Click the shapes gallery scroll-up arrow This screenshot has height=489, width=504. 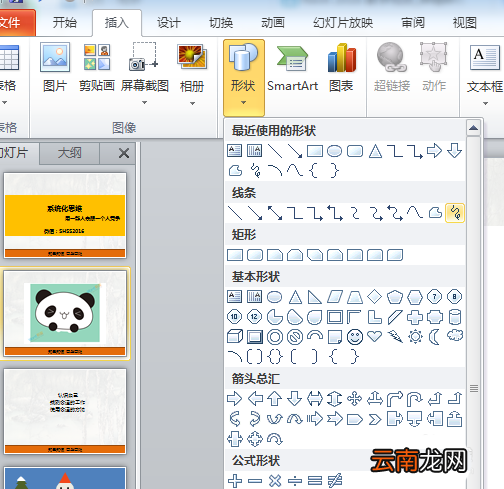(x=473, y=128)
